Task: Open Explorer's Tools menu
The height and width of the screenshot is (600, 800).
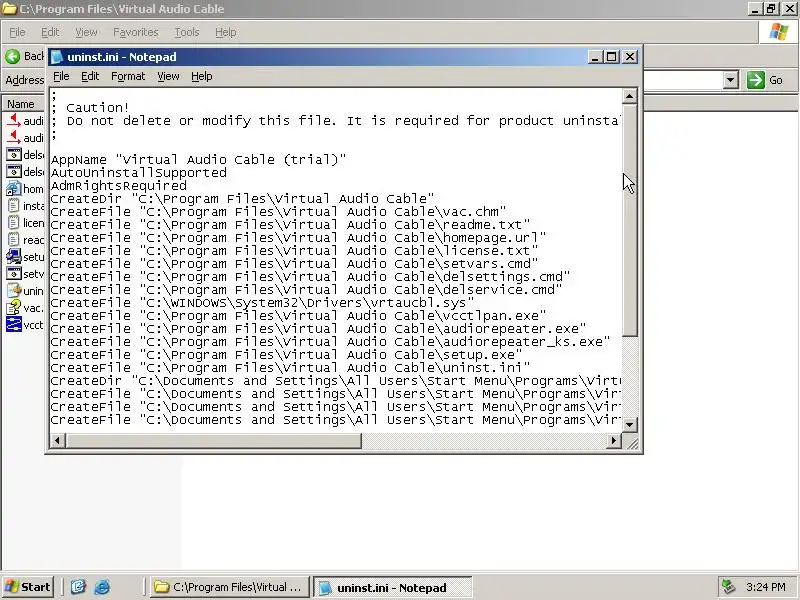Action: tap(187, 32)
